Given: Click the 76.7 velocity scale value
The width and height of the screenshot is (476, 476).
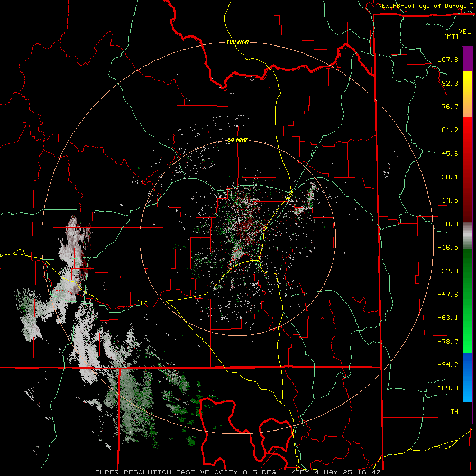Looking at the screenshot, I should 450,106.
